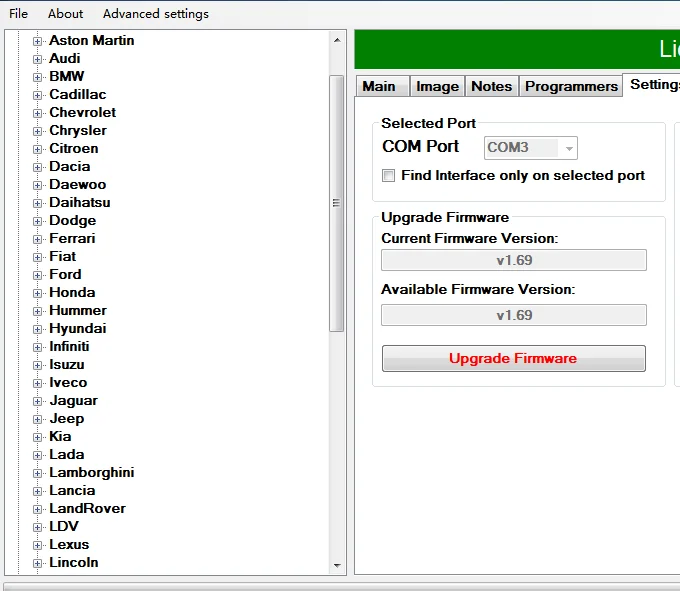Expand the Aston Martin tree node
The image size is (680, 591).
(x=37, y=41)
